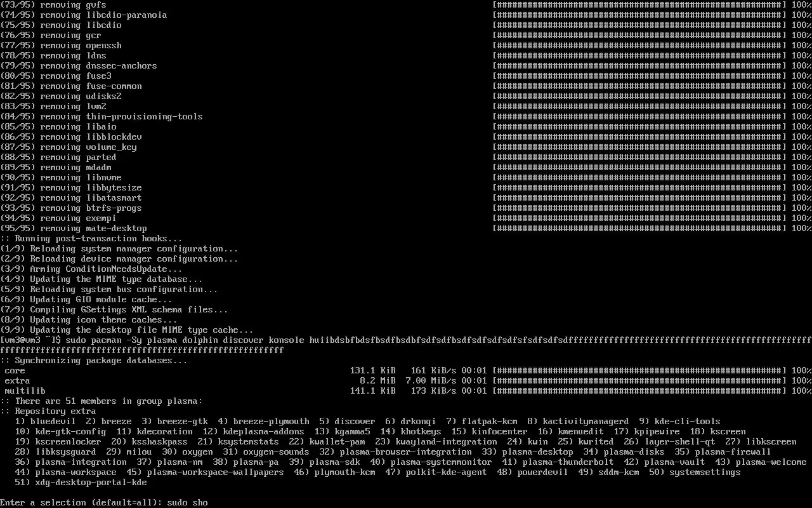Click 'Updating the MIME type database...' line
Screen dimensions: 812x508
101,279
